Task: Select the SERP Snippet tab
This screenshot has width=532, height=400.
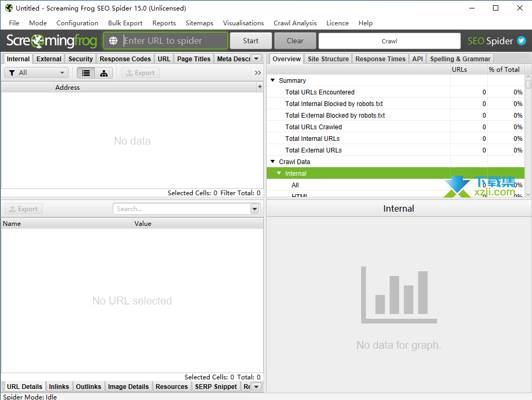Action: (x=216, y=387)
